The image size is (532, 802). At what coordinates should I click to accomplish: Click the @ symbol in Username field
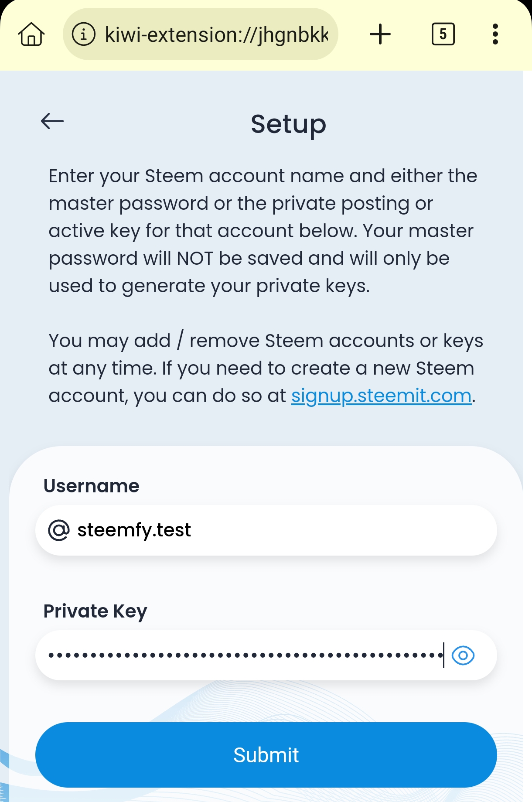coord(59,530)
